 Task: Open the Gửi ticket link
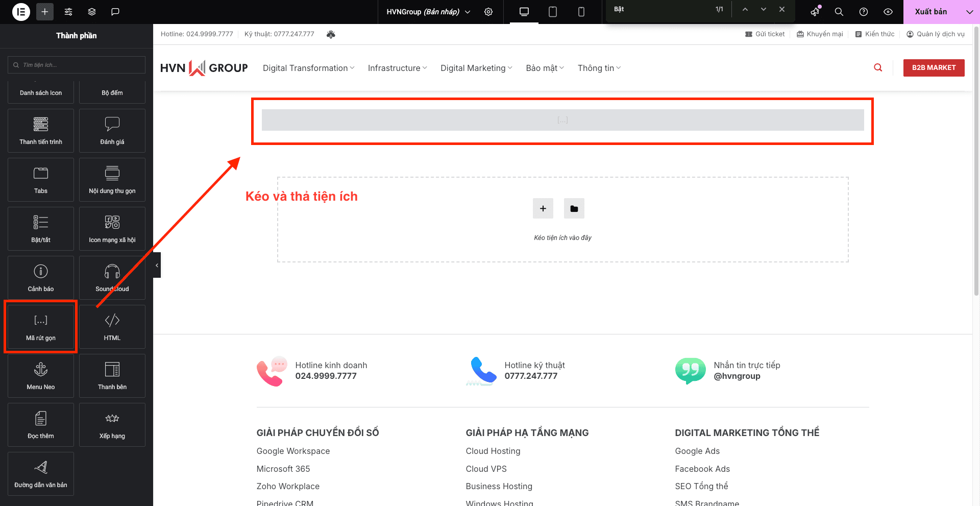(x=765, y=34)
